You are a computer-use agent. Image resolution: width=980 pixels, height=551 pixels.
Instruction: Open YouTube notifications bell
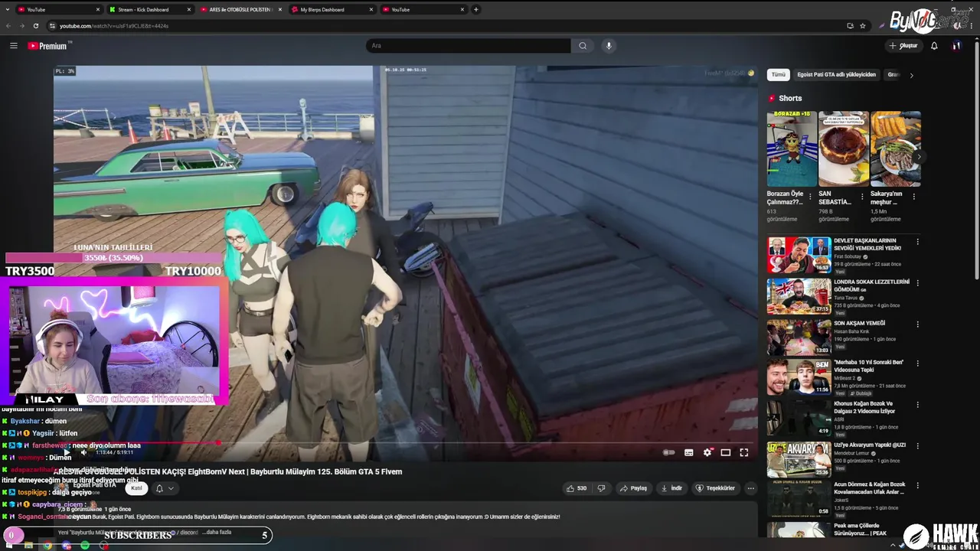(x=934, y=46)
